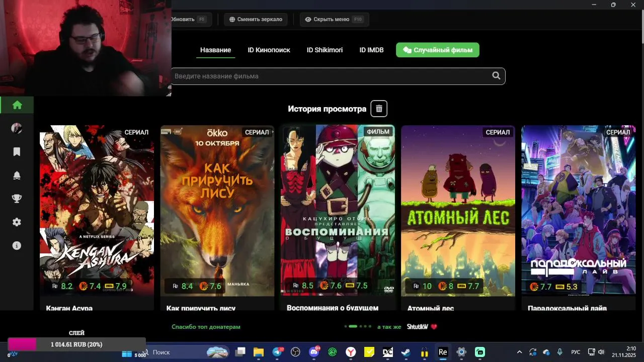Open the mint green taskbar app
Viewport: 644px width, 362px height.
pyautogui.click(x=480, y=352)
